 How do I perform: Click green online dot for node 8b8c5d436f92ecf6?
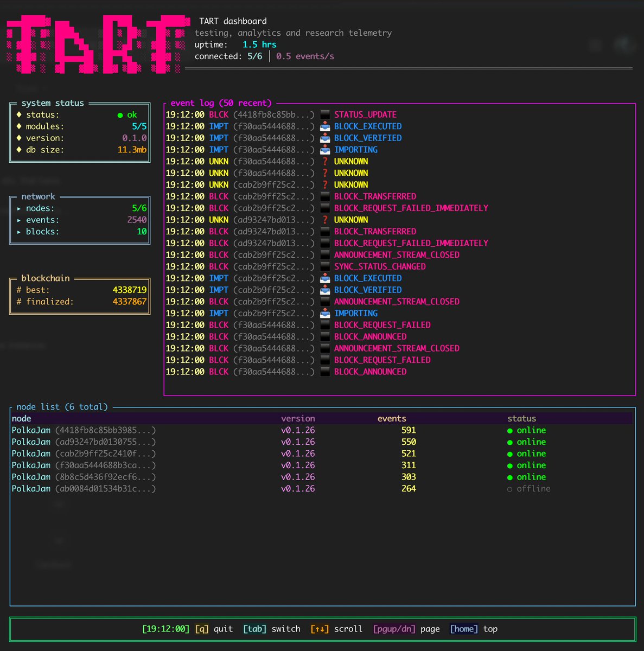[510, 477]
